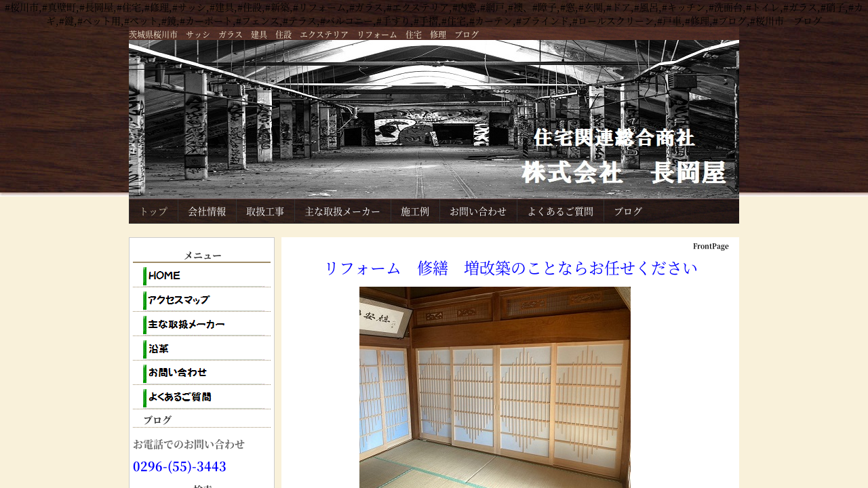The height and width of the screenshot is (488, 868).
Task: Open アクセスマップ in the sidebar menu
Action: pos(178,300)
